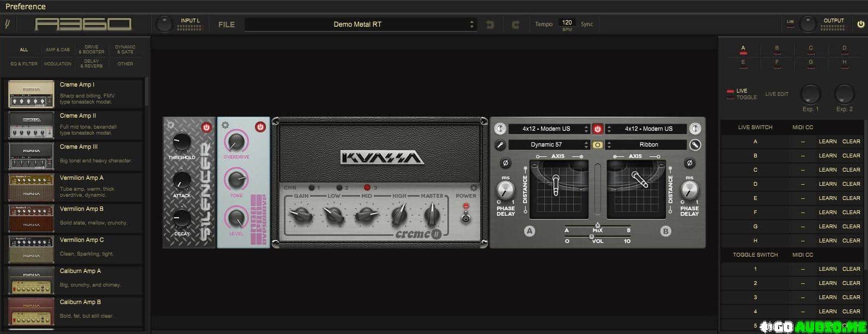Flip the amp POWER toggle switch
This screenshot has width=868, height=334.
point(465,217)
